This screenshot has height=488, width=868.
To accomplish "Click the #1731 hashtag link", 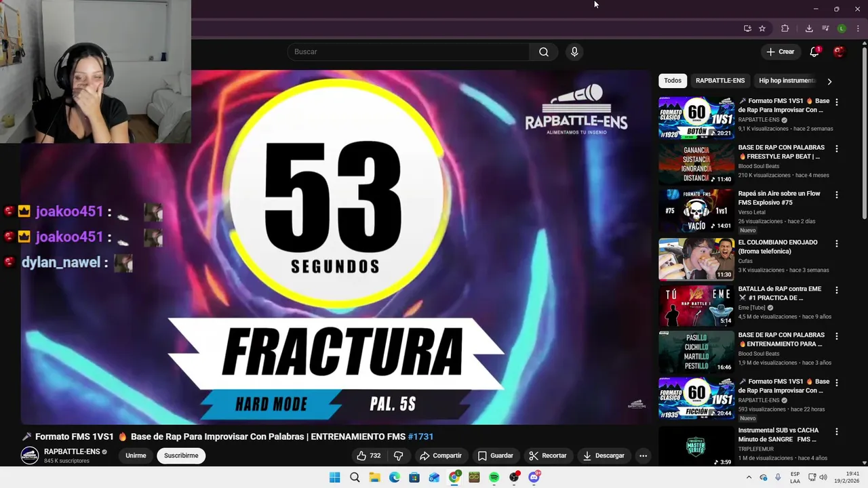I will pos(420,437).
